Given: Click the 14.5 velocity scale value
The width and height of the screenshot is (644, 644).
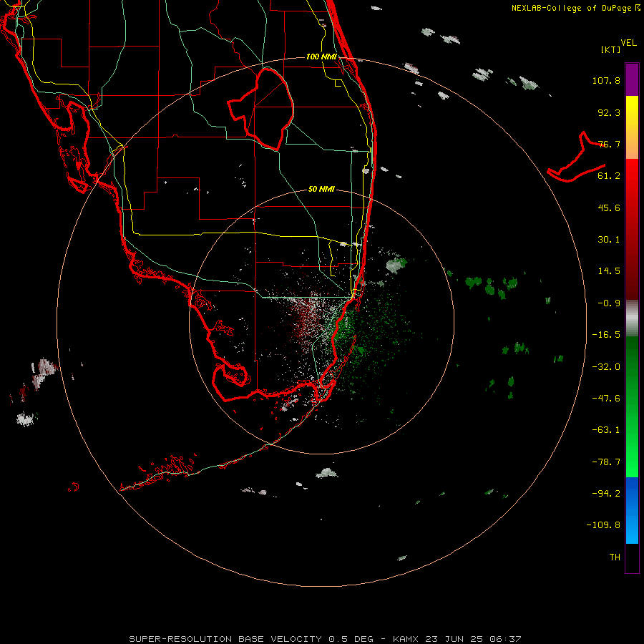Looking at the screenshot, I should (x=609, y=271).
